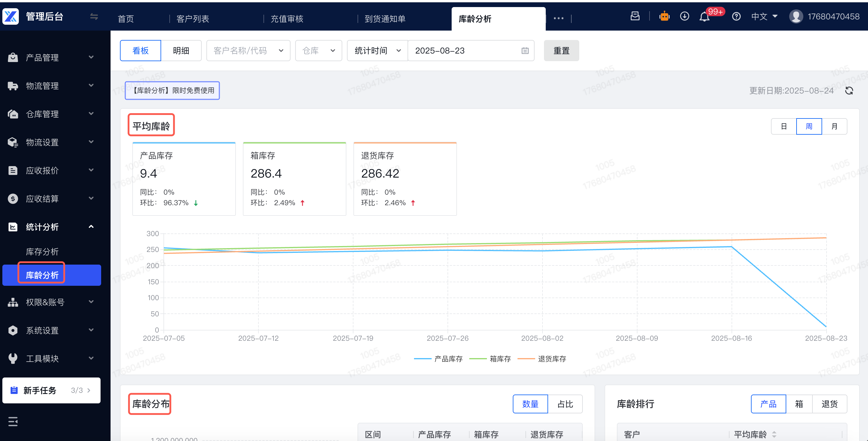Switch to the 客户列表 tab

(193, 19)
